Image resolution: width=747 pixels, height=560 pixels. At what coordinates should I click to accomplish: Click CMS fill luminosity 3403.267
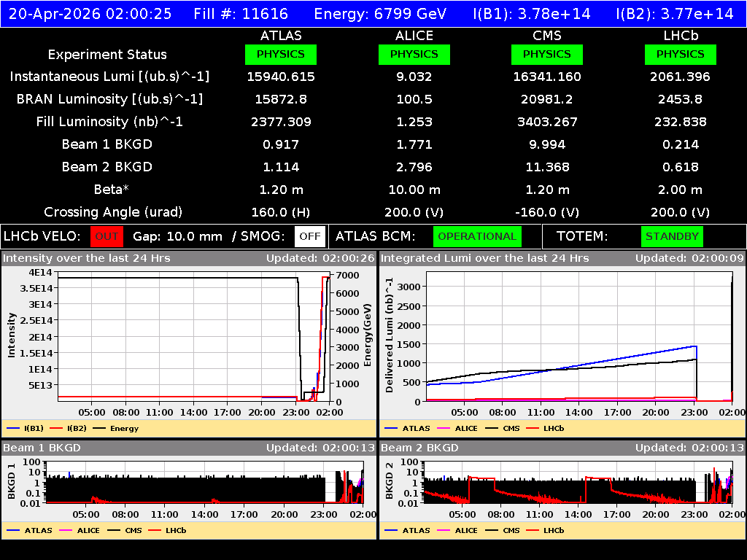click(x=547, y=122)
